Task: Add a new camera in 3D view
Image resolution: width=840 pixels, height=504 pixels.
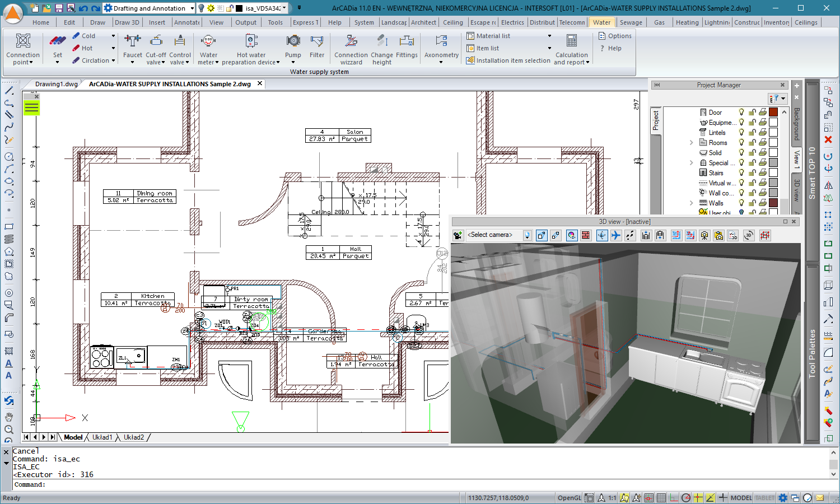Action: [458, 235]
